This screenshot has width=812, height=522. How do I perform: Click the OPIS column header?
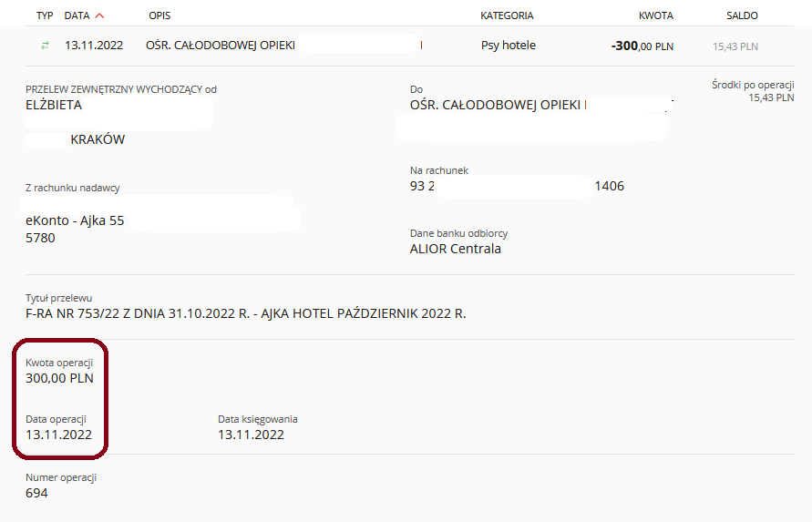point(159,15)
